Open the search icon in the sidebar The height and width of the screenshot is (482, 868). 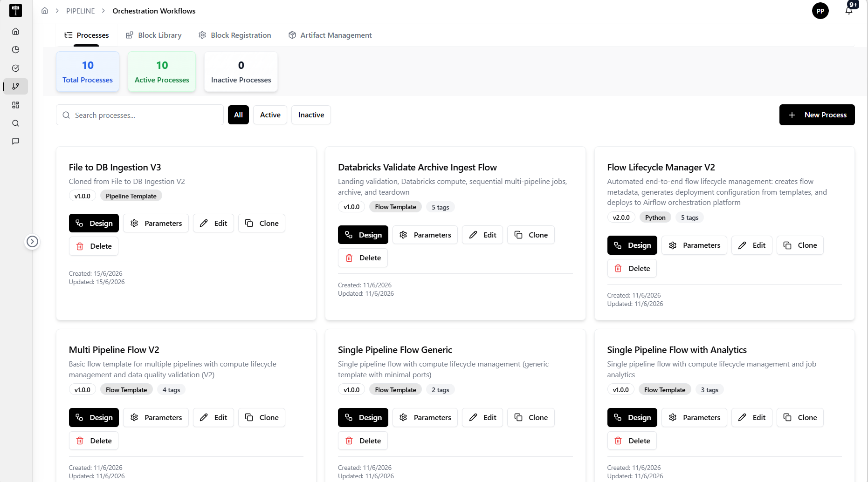(15, 123)
